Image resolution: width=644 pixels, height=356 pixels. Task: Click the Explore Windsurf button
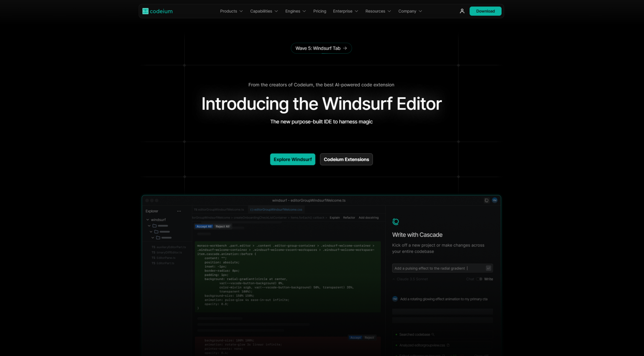[292, 159]
